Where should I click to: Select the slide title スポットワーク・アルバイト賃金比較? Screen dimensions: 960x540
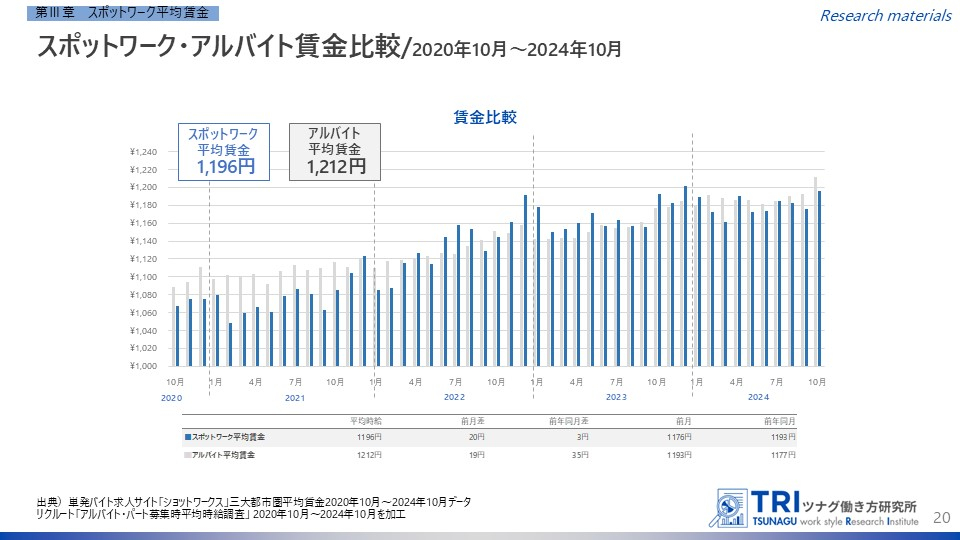(220, 47)
